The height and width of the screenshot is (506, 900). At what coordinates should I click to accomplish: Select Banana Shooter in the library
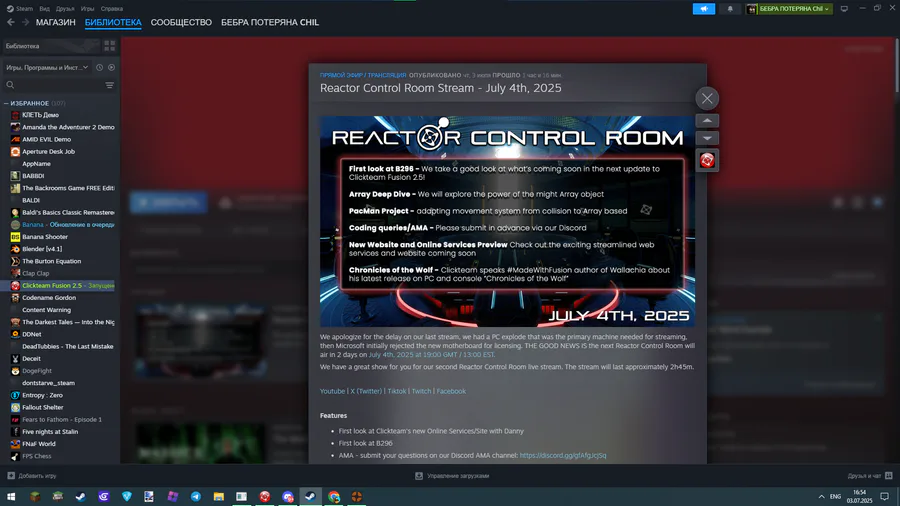click(45, 236)
